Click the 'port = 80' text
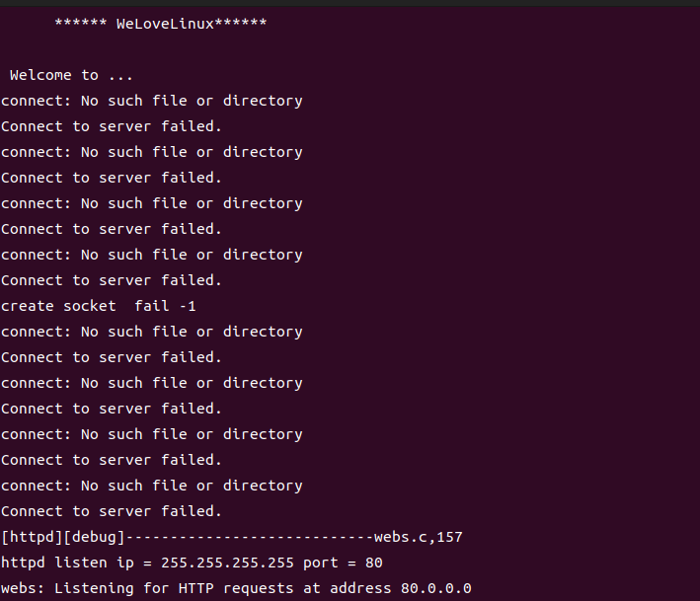Image resolution: width=700 pixels, height=601 pixels. [343, 563]
